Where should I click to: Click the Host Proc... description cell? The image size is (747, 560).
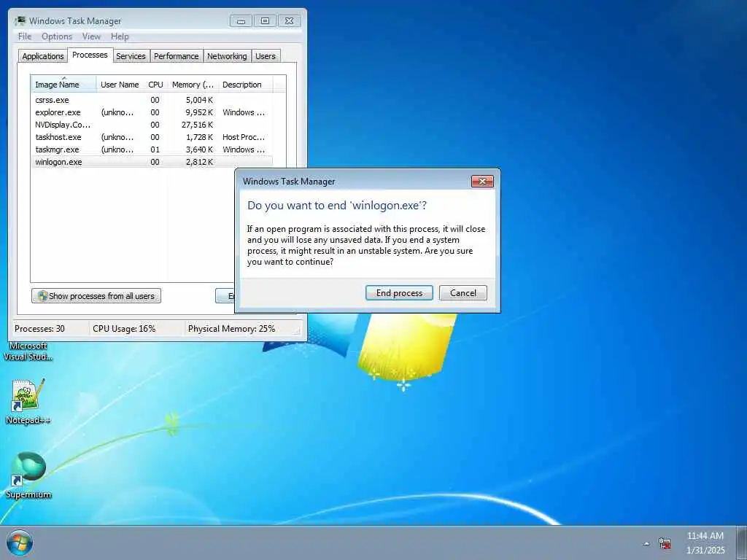click(x=244, y=137)
